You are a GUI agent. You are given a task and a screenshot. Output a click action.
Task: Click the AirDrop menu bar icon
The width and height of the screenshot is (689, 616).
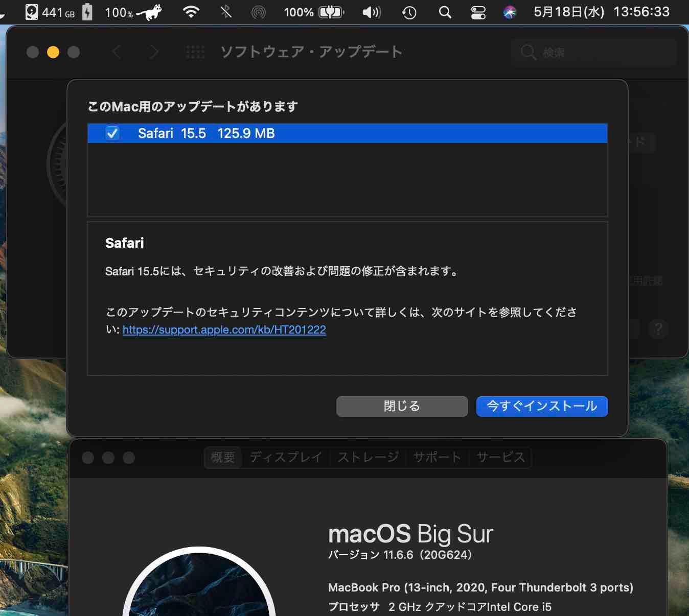click(x=259, y=12)
